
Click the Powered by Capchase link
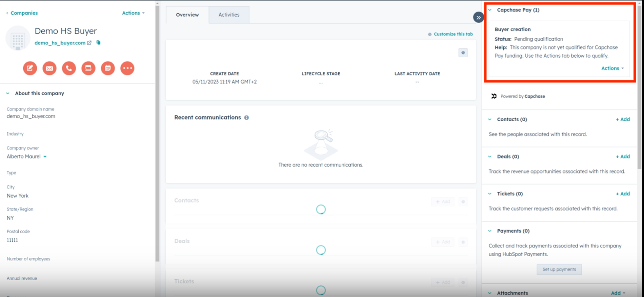click(x=523, y=96)
